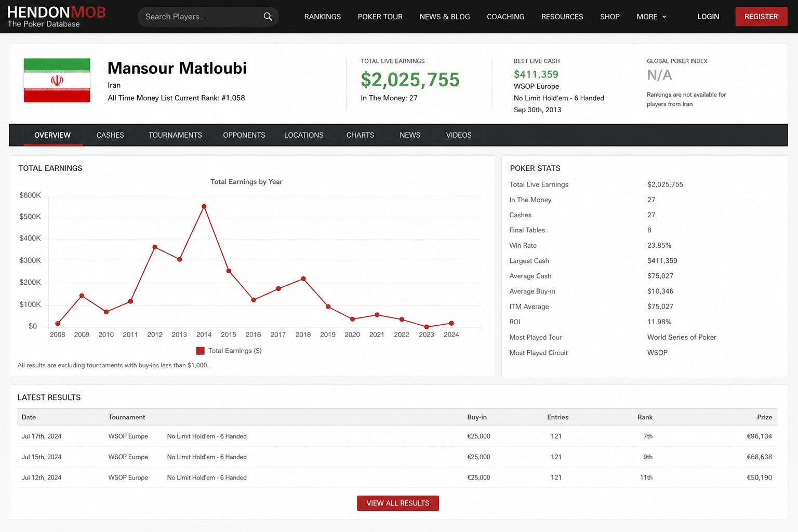Open WSOP Europe best live cash link
This screenshot has height=532, width=798.
tap(536, 86)
